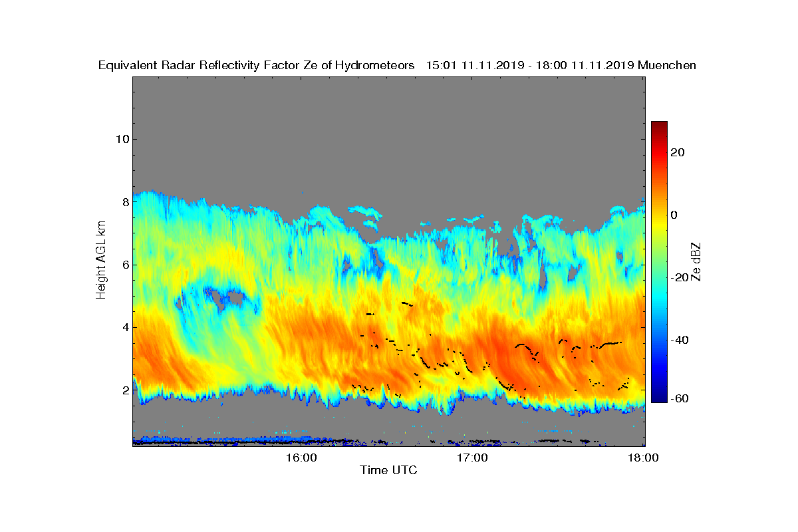Click the plot title "Equivalent Radar Reflectivity Factor Ze of Hydrometeors"

(x=257, y=65)
